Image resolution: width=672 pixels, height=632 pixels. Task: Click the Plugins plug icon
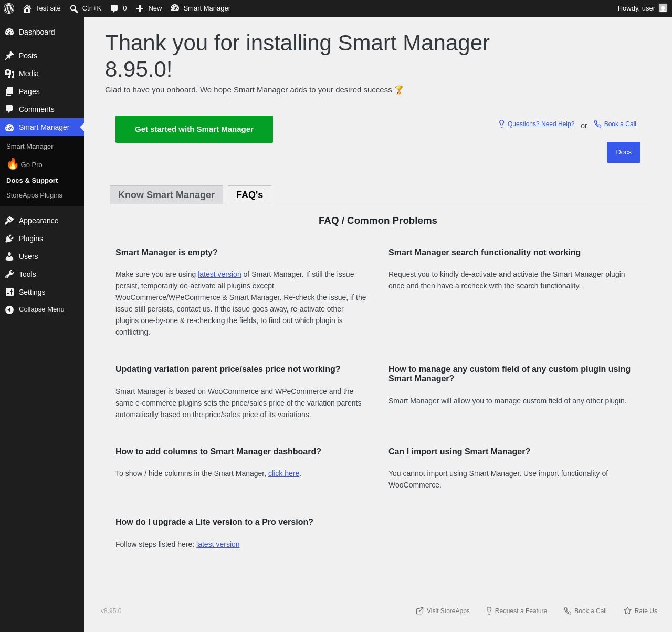tap(9, 239)
